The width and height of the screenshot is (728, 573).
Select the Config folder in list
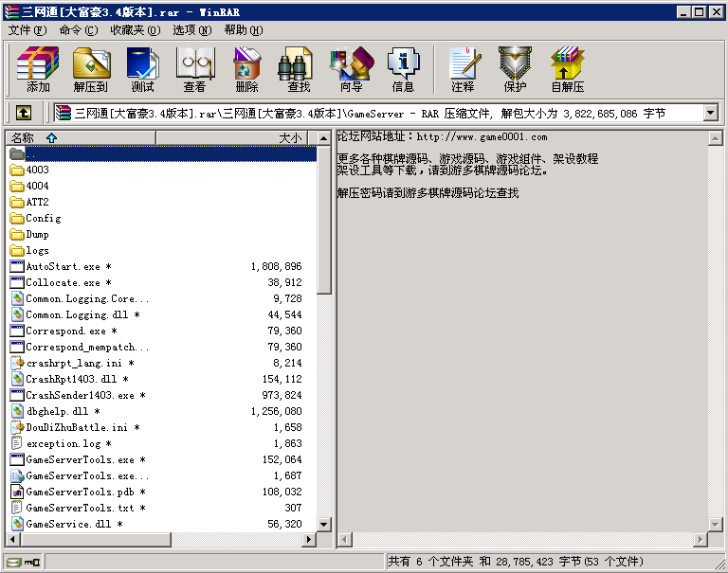[43, 218]
